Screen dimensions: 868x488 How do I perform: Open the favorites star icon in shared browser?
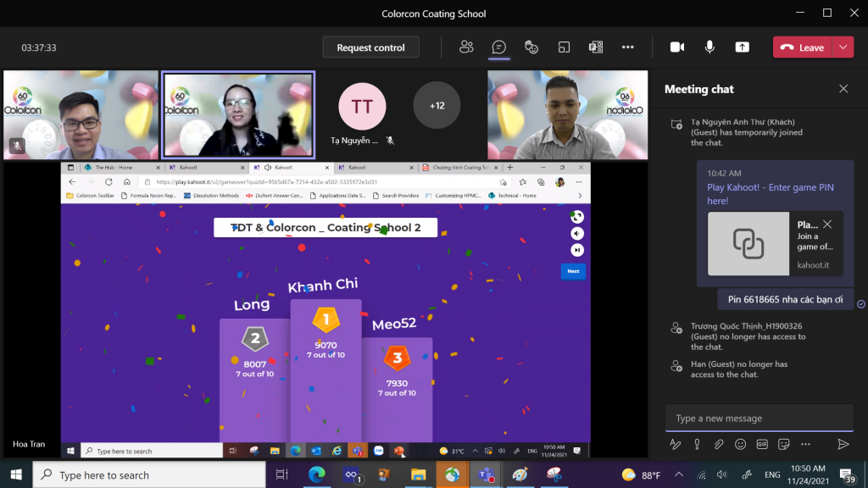(x=522, y=182)
